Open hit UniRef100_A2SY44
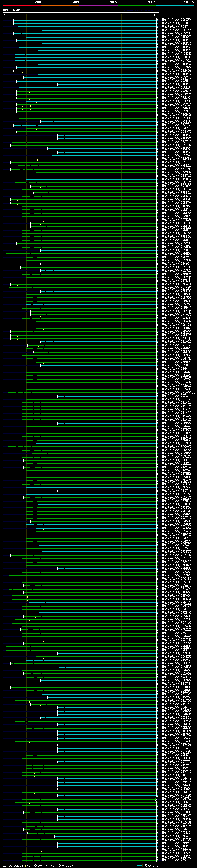 tap(177, 26)
